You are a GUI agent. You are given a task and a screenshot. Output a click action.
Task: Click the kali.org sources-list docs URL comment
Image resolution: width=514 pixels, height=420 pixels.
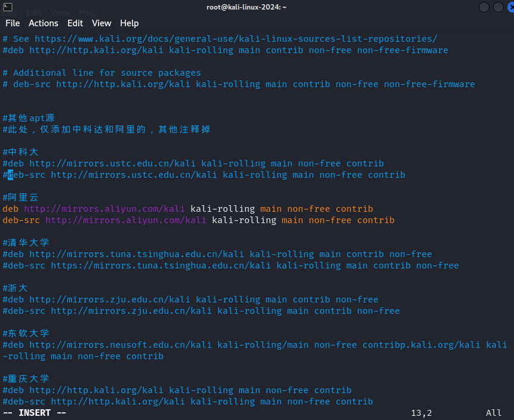pyautogui.click(x=220, y=39)
